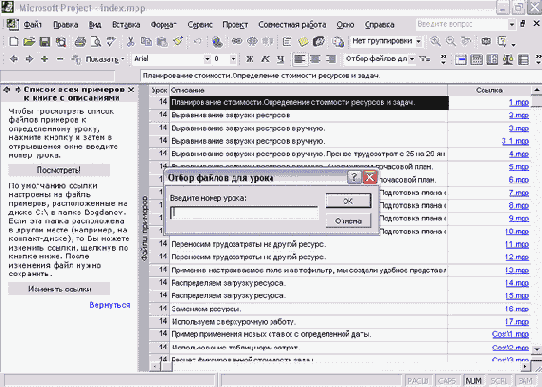Click the Undo arrow icon

tap(197, 42)
